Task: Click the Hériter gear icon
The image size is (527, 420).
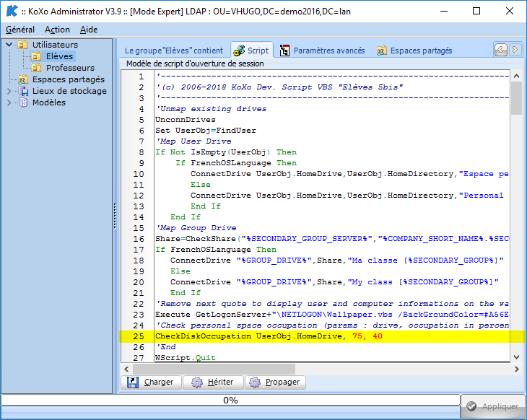Action: point(196,382)
